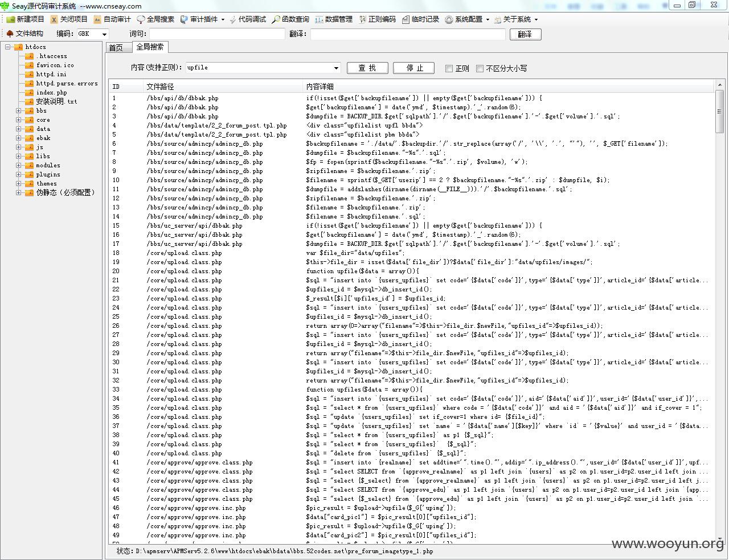This screenshot has height=560, width=729.
Task: Open the 关于系统 toolbar menu
Action: tap(516, 19)
